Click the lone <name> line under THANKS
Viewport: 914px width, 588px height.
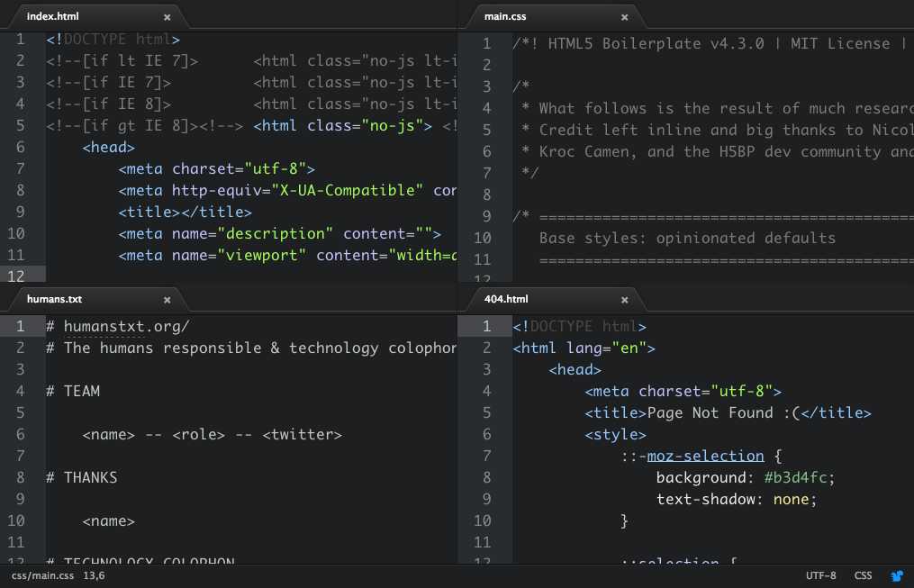(x=108, y=521)
